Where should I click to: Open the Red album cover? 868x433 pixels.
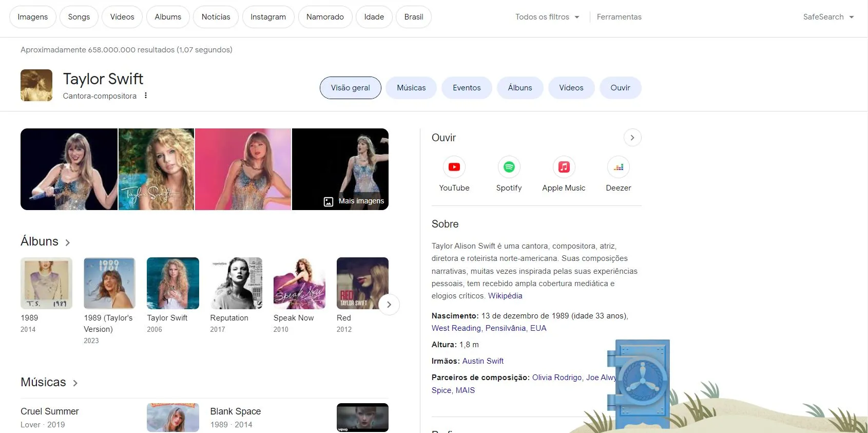click(362, 283)
